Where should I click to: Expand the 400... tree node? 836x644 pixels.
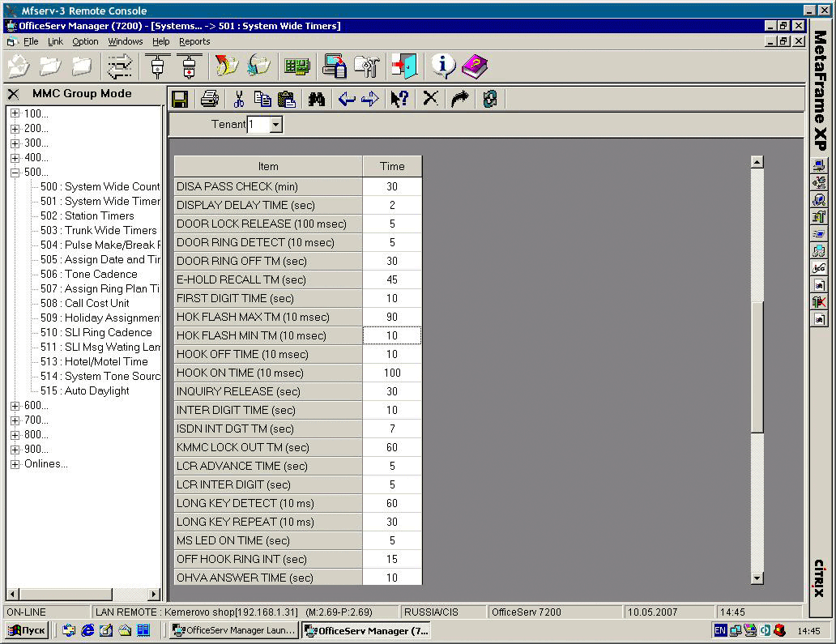click(x=15, y=158)
